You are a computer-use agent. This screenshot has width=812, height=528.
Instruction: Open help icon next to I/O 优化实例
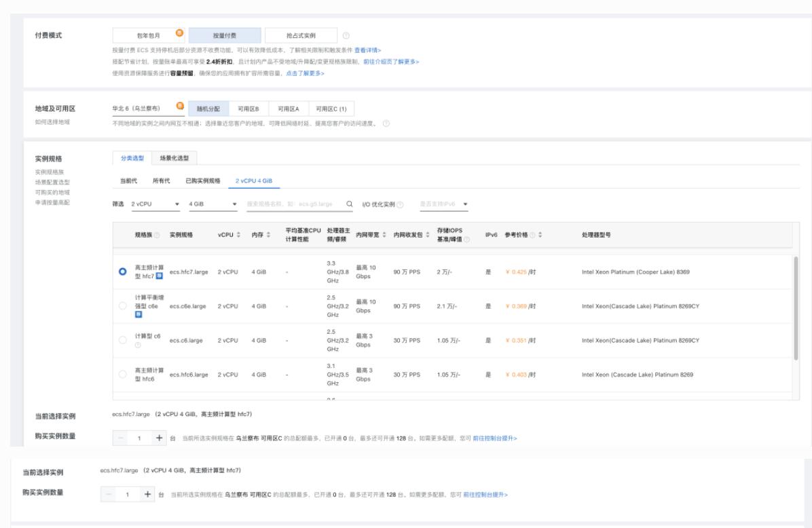(401, 204)
